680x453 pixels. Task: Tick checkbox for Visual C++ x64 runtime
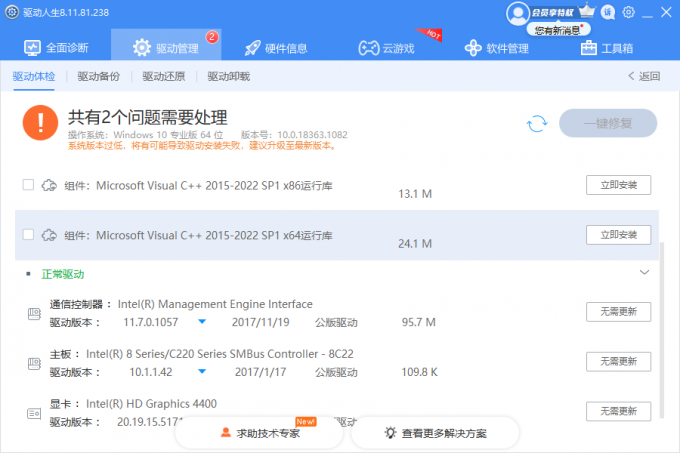(x=28, y=235)
